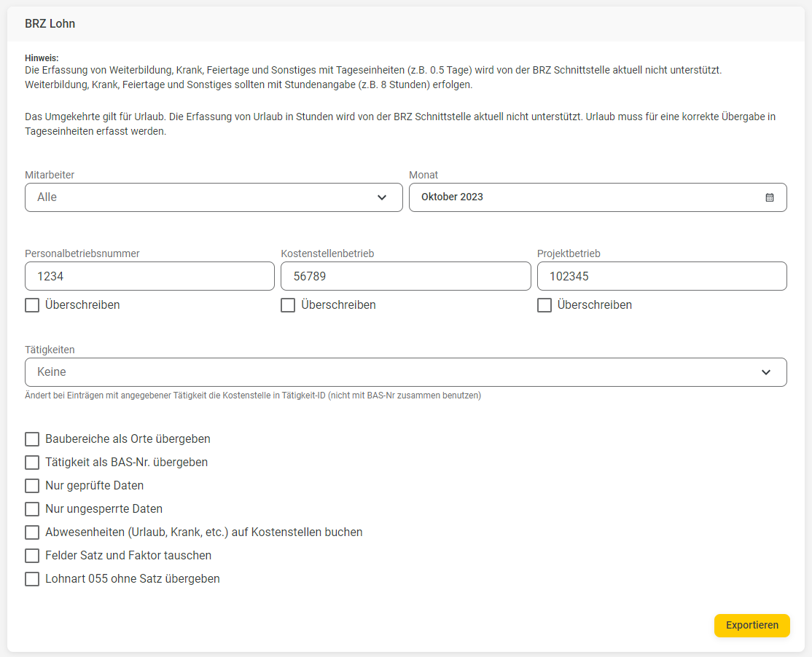Click the Exportieren button

coord(752,625)
